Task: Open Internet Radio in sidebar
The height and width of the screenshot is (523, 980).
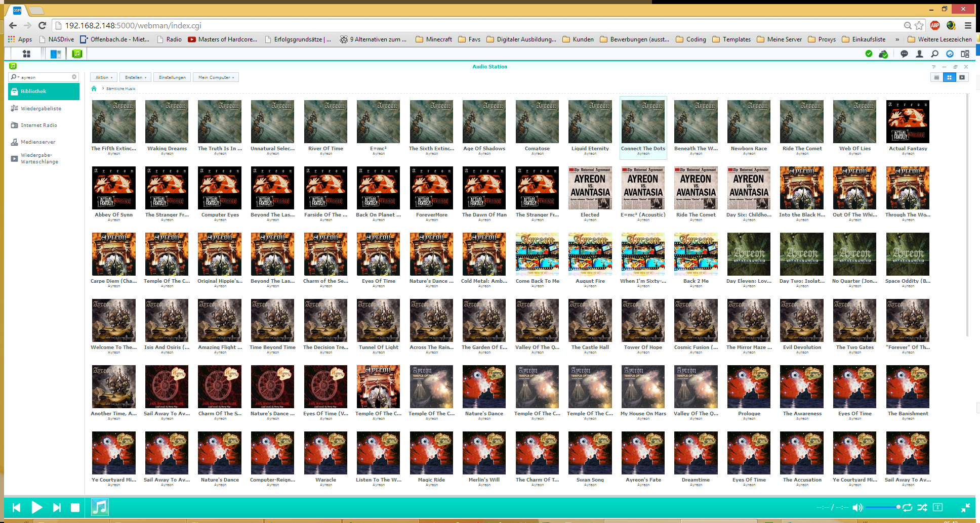Action: [38, 125]
